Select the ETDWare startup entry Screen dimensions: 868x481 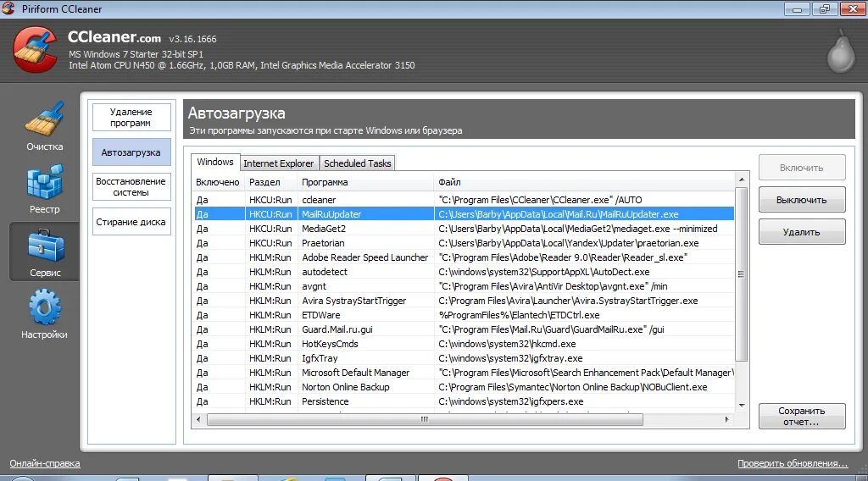click(x=464, y=314)
